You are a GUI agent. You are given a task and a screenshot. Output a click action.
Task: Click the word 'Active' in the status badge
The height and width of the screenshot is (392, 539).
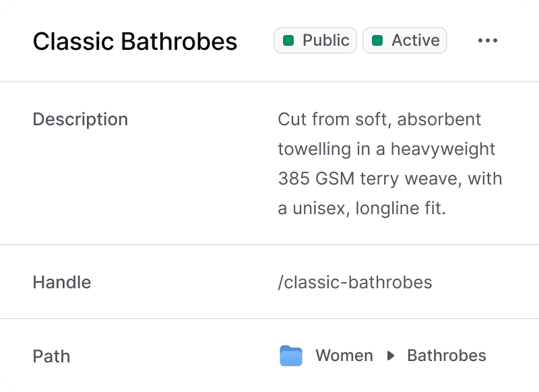[416, 40]
